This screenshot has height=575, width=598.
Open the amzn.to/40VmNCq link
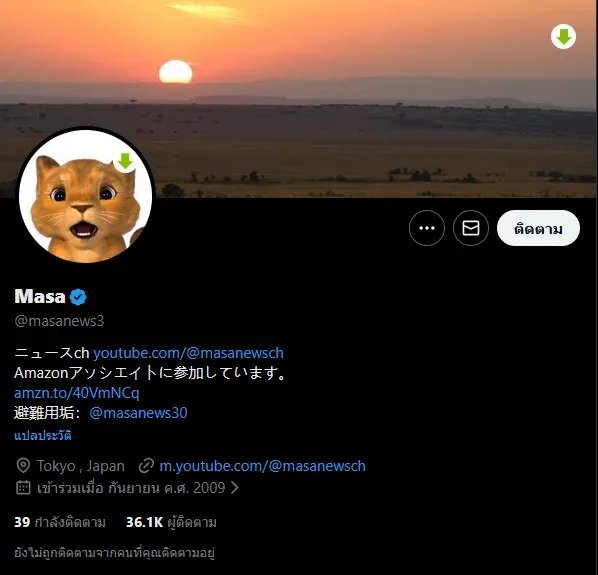[x=77, y=393]
